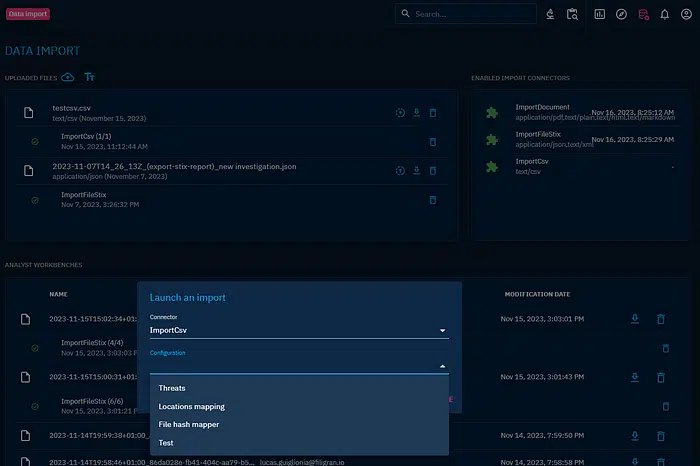Click the data import database icon
The width and height of the screenshot is (700, 466).
pyautogui.click(x=643, y=14)
